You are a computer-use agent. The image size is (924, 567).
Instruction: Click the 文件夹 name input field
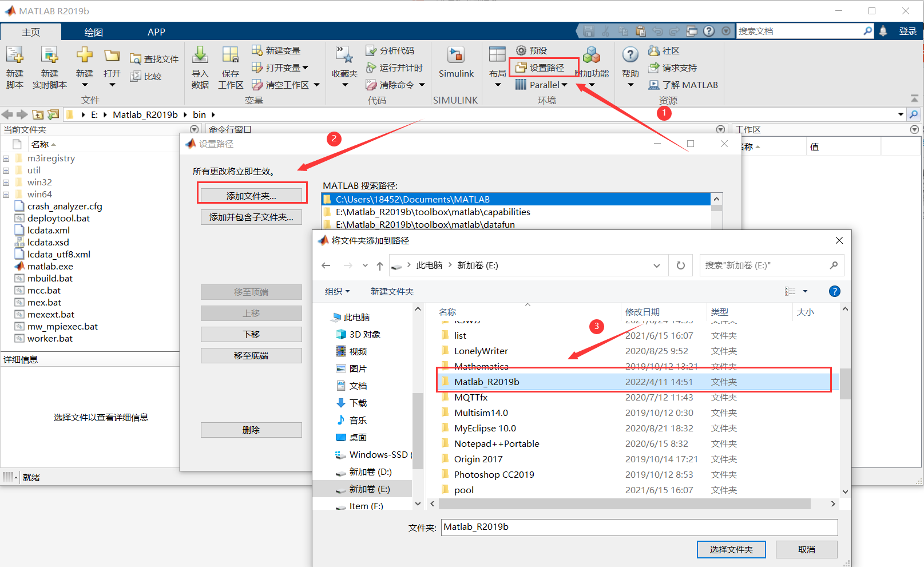639,527
